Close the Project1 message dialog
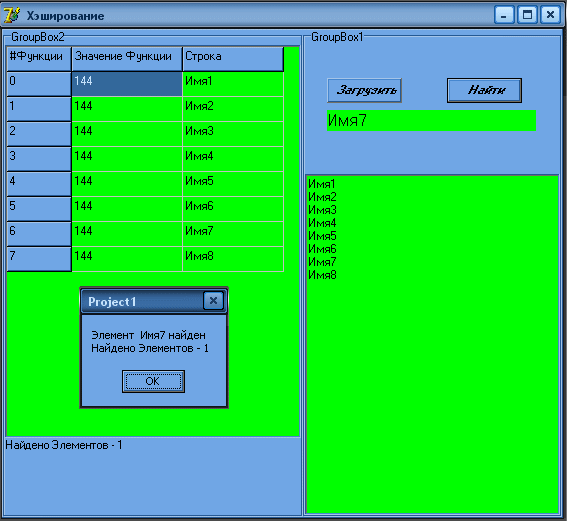Screen dimensions: 568x522 pyautogui.click(x=213, y=301)
